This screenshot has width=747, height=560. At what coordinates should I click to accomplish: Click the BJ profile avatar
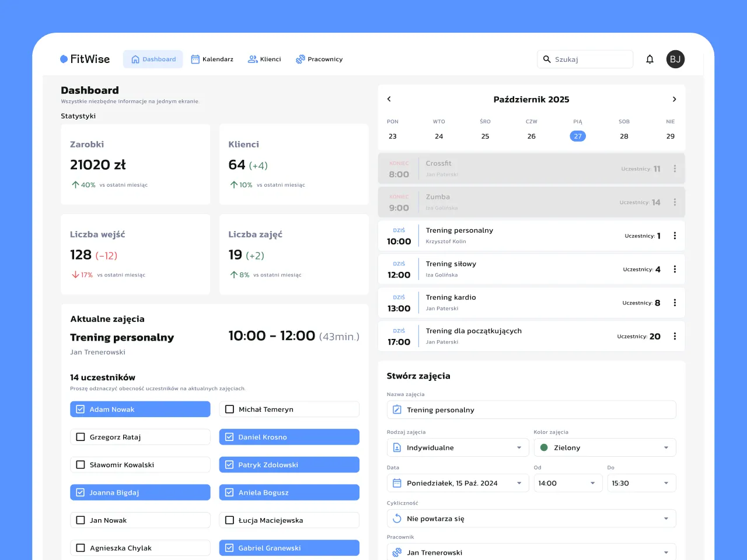675,59
